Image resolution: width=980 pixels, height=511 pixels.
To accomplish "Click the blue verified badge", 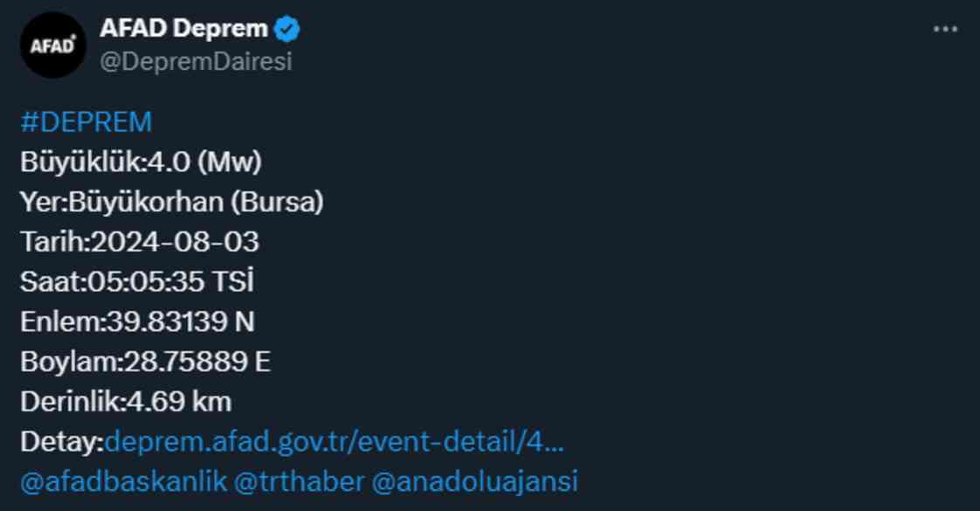I will point(287,30).
